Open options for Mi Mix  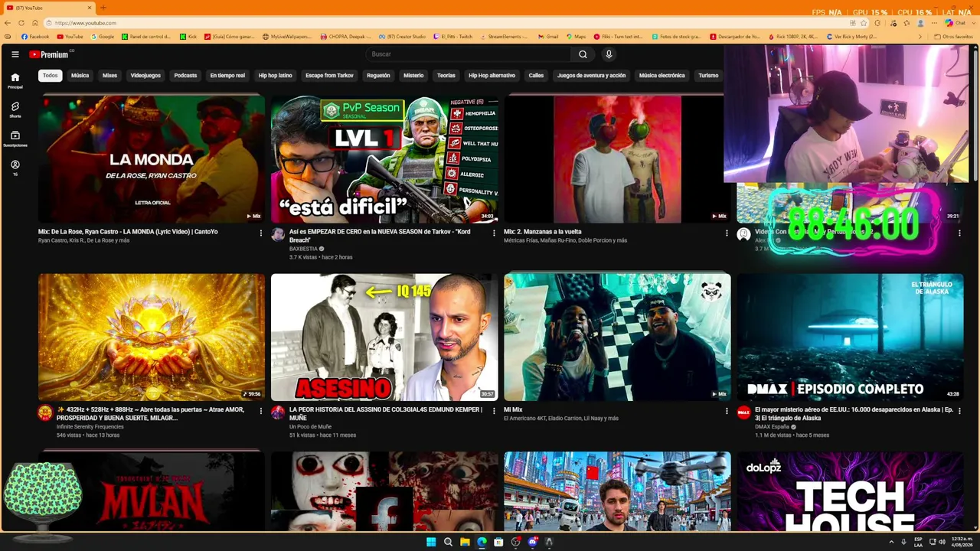coord(727,411)
